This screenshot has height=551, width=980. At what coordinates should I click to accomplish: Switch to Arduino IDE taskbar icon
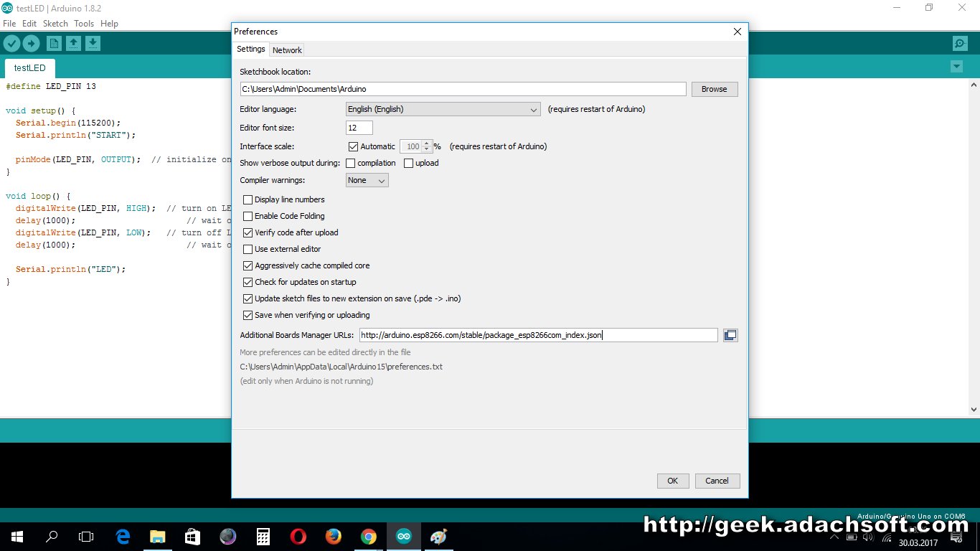pos(404,536)
